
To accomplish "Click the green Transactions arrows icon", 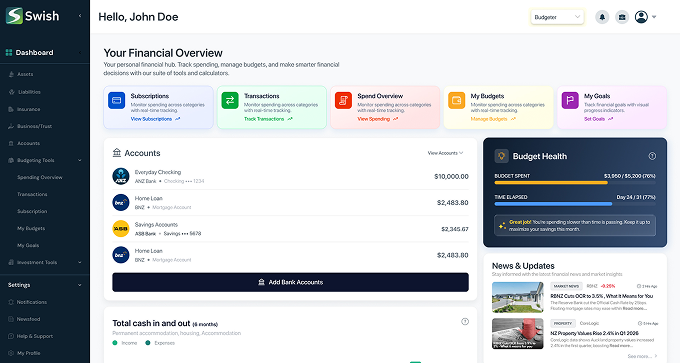I will point(230,100).
